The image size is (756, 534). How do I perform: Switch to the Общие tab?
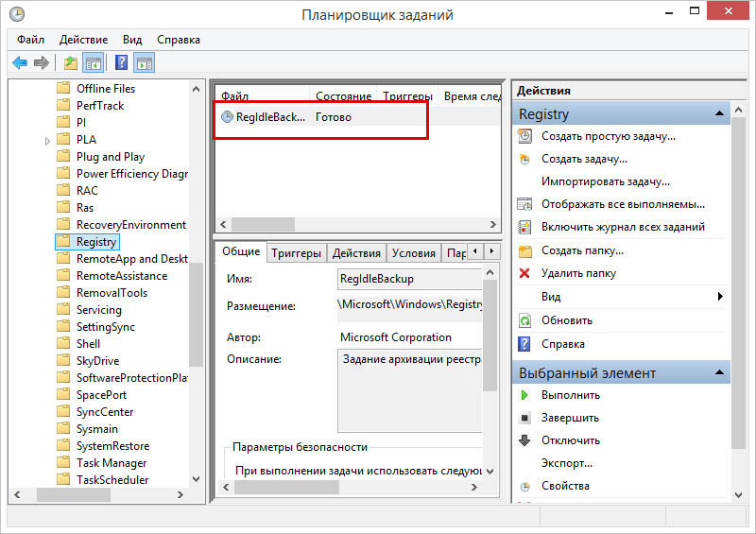pyautogui.click(x=241, y=251)
